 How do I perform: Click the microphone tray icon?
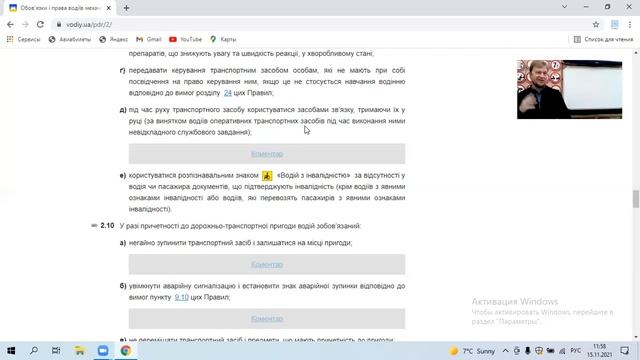click(527, 351)
